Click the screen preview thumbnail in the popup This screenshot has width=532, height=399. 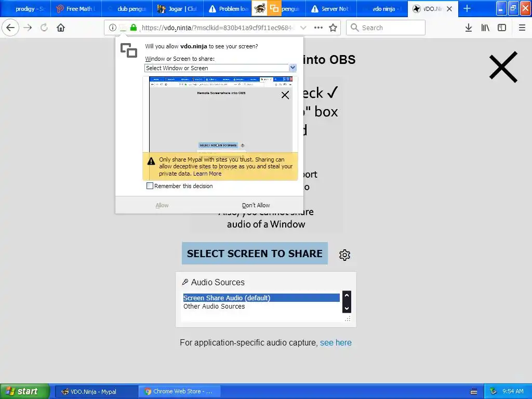click(220, 115)
